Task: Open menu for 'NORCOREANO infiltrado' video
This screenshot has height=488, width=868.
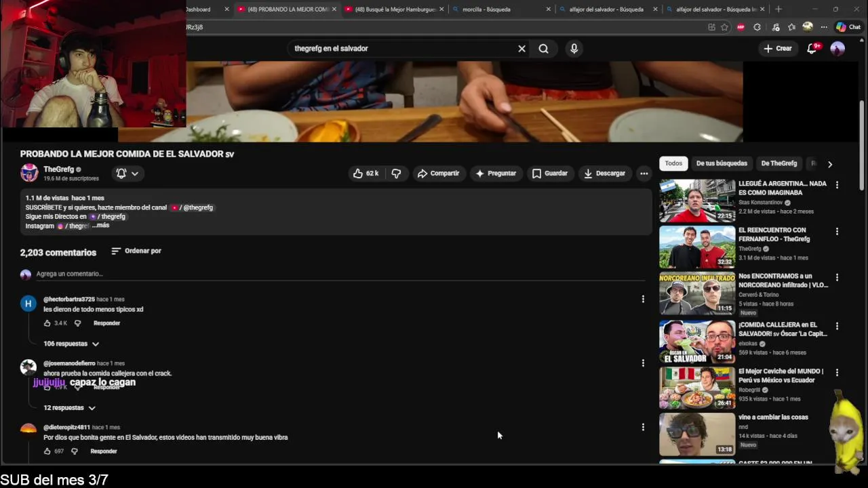Action: (x=837, y=277)
